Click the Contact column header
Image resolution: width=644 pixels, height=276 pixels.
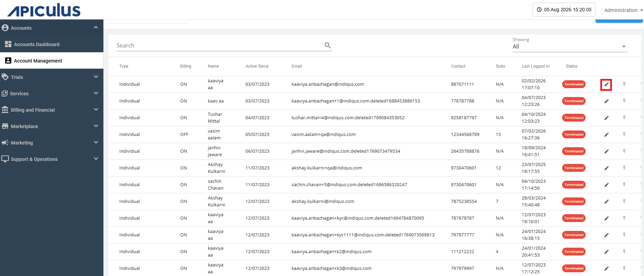[x=458, y=66]
